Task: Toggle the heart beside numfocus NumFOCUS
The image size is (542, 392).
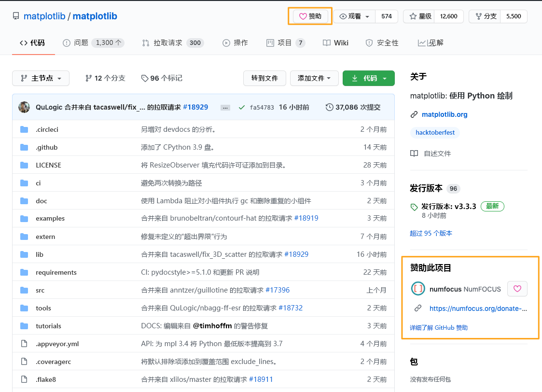Action: pos(517,288)
